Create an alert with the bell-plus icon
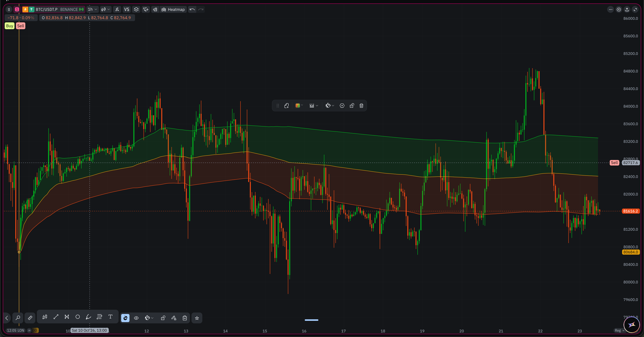Image resolution: width=644 pixels, height=337 pixels. [146, 10]
